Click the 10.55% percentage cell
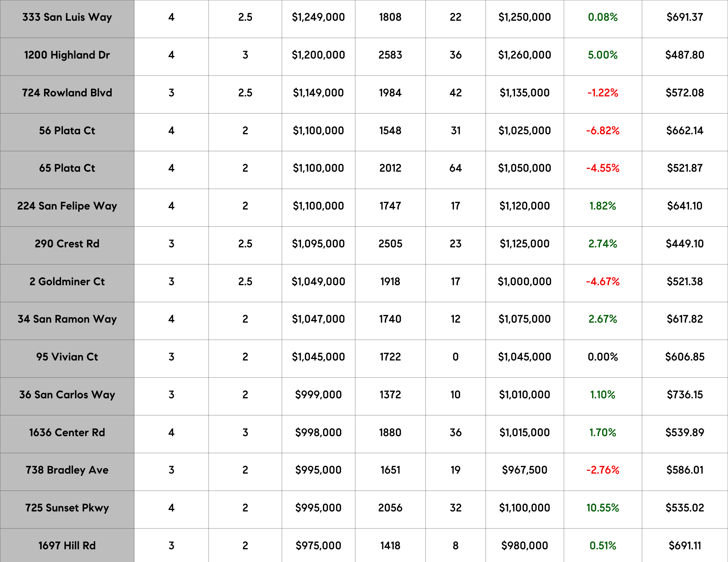This screenshot has height=562, width=728. pos(602,508)
